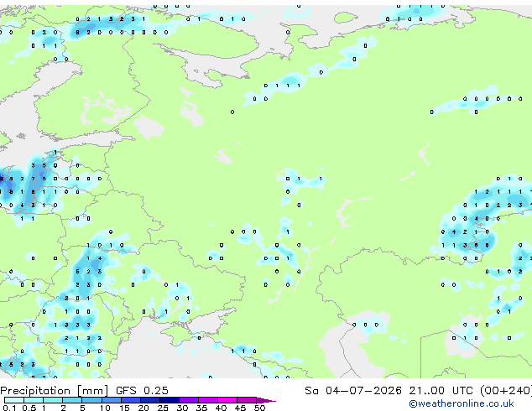This screenshot has height=411, width=532.
Task: Click the "25" legend scale label
Action: [163, 408]
